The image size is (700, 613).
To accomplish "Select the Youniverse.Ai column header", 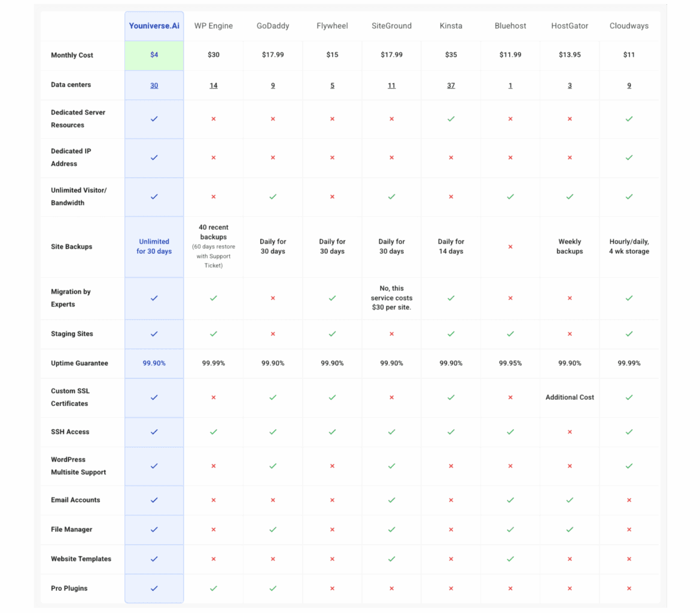I will (154, 26).
